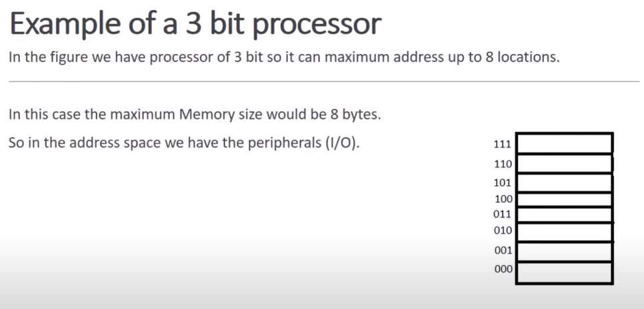Select the 101 address label

pos(503,182)
